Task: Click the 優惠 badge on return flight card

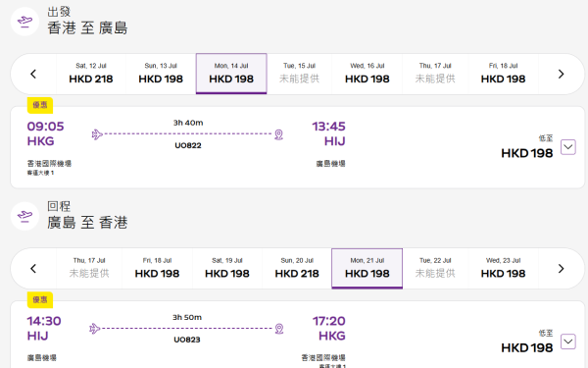Action: pyautogui.click(x=40, y=299)
